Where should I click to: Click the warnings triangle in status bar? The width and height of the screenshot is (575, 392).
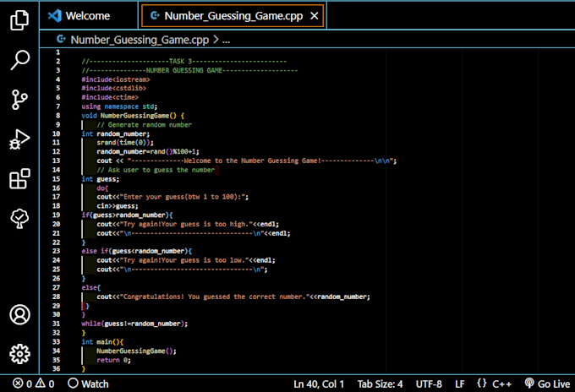[x=45, y=384]
